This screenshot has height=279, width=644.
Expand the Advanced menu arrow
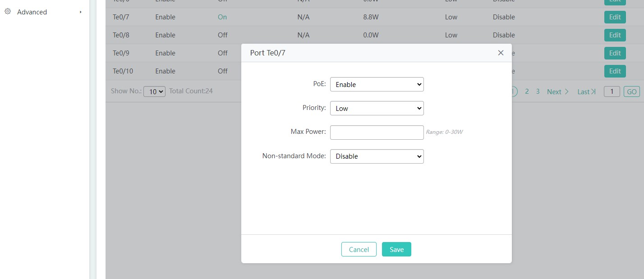pos(81,12)
